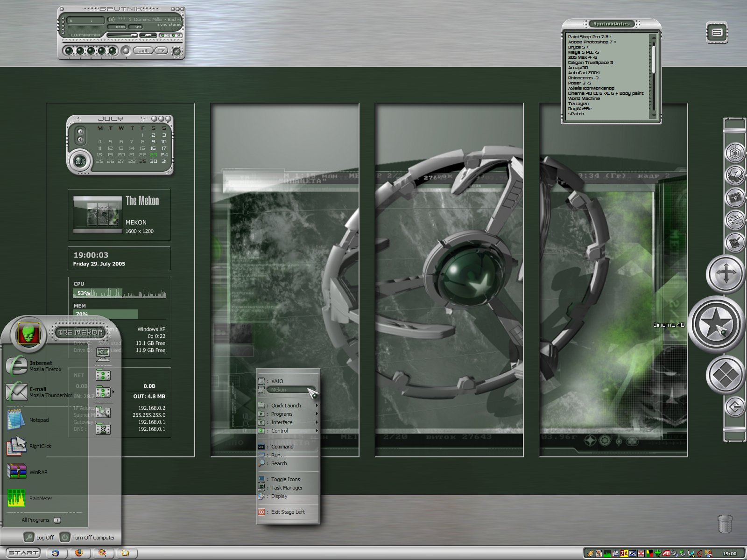This screenshot has width=747, height=560.
Task: Click the Winamp play button
Action: click(x=80, y=51)
